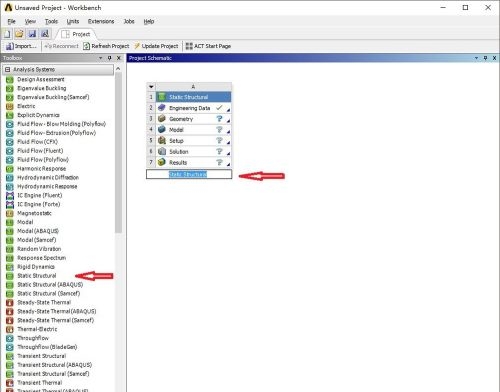Select Static Structural in the toolbox

37,276
